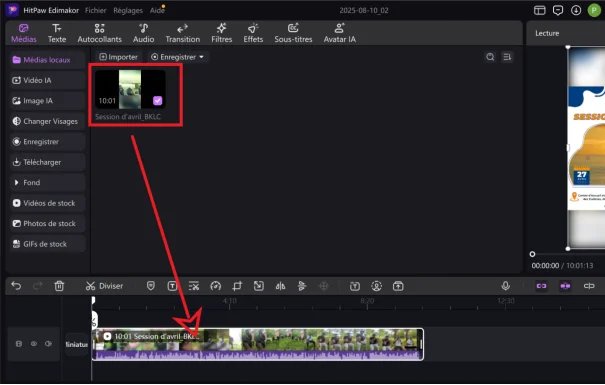
Task: Open the Réglages menu
Action: pos(128,10)
